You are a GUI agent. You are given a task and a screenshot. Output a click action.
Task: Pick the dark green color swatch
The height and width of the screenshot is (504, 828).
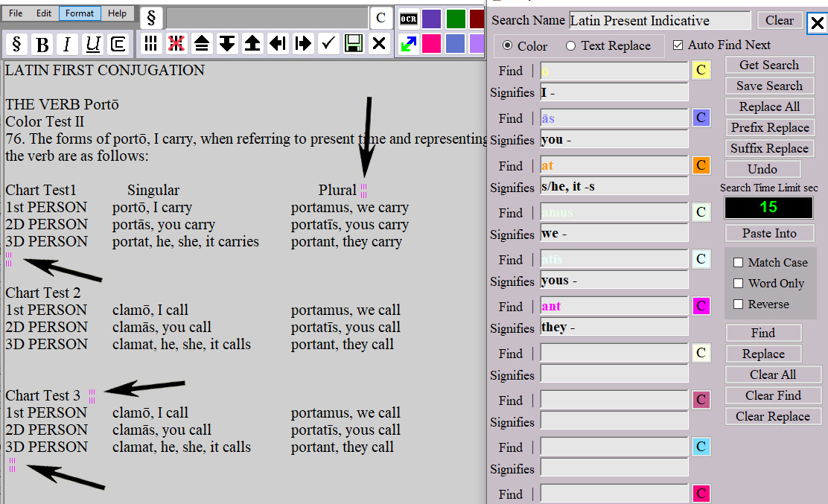(456, 19)
